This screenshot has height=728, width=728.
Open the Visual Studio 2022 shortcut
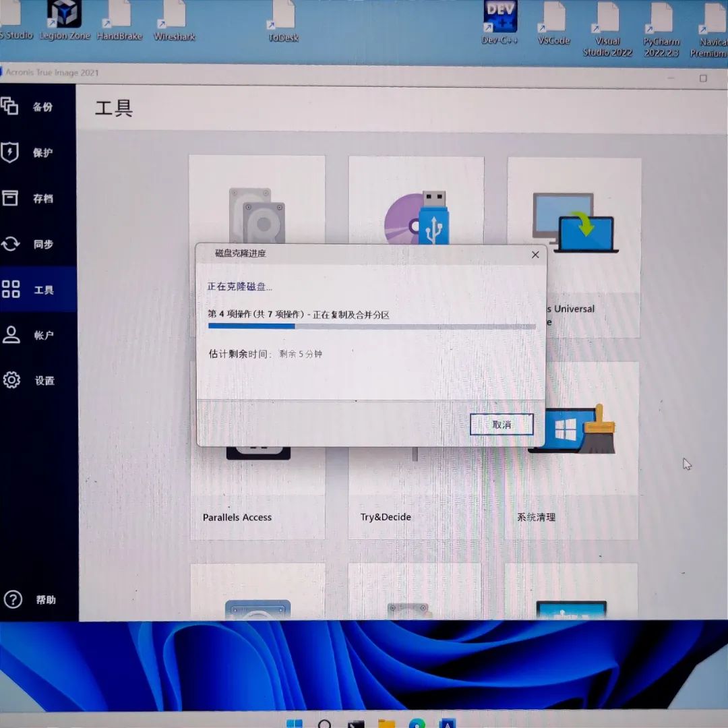pyautogui.click(x=607, y=30)
